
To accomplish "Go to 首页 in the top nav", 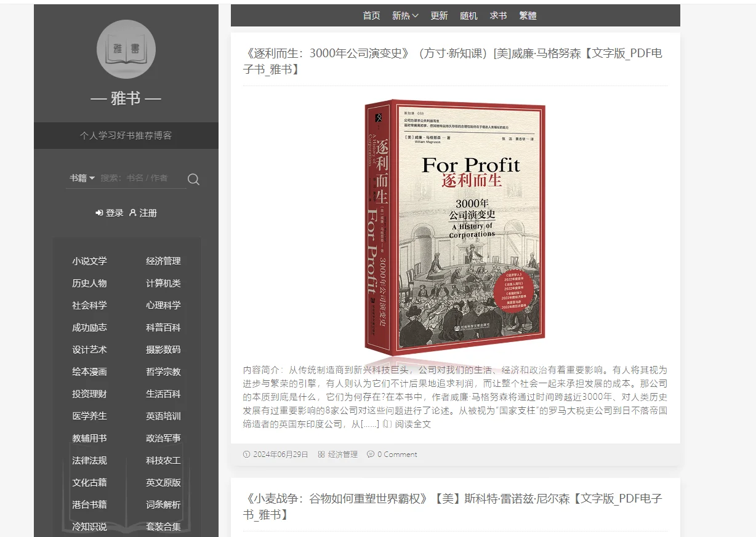I will (x=371, y=16).
